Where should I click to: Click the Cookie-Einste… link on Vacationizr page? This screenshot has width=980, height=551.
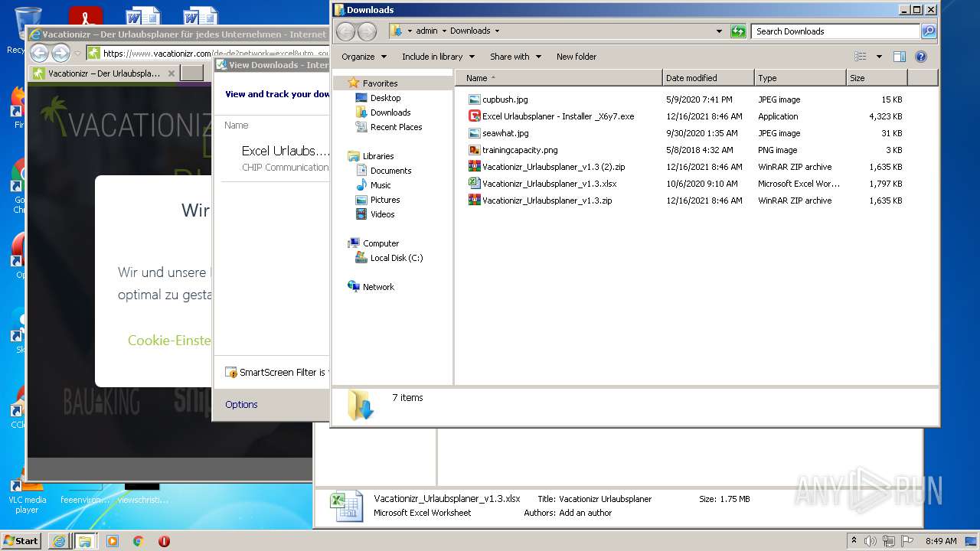[169, 341]
